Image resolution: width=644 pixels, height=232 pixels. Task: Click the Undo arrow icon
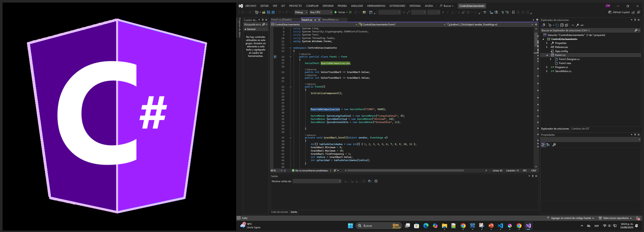coord(280,12)
